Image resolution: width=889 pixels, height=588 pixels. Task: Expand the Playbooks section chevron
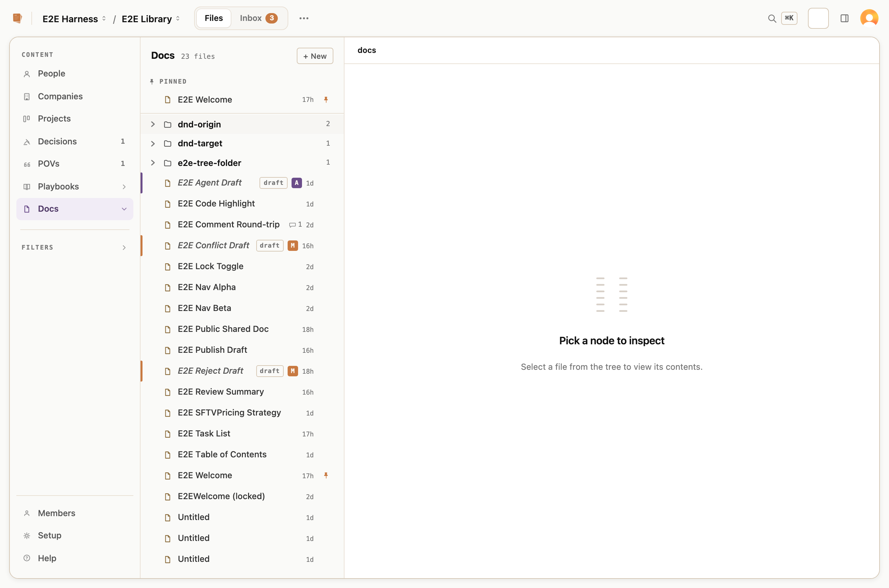[x=124, y=187]
